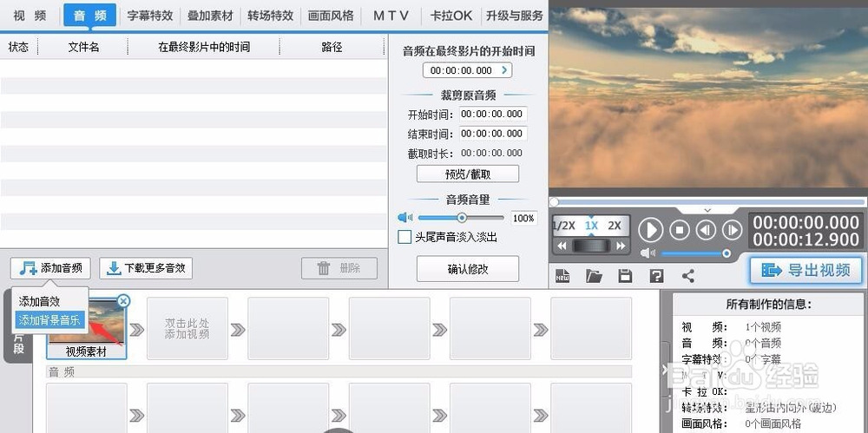
Task: Click the 预览/截取 button
Action: click(x=468, y=174)
